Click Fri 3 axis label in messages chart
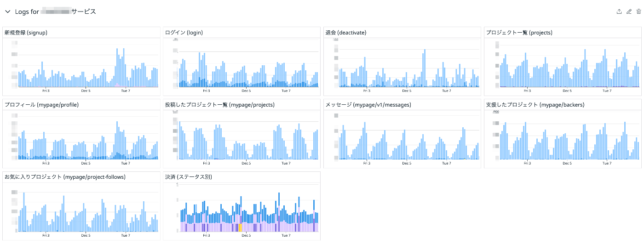Viewport: 644px width, 244px height. 367,163
